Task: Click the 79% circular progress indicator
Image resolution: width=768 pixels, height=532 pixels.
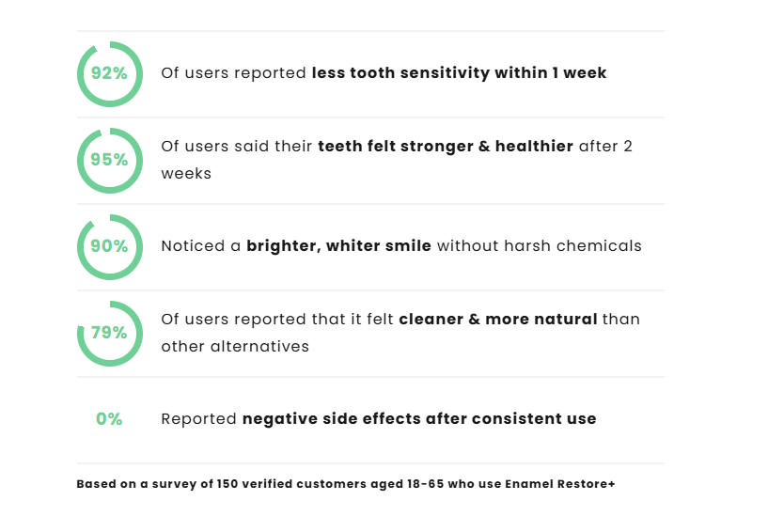Action: (109, 333)
